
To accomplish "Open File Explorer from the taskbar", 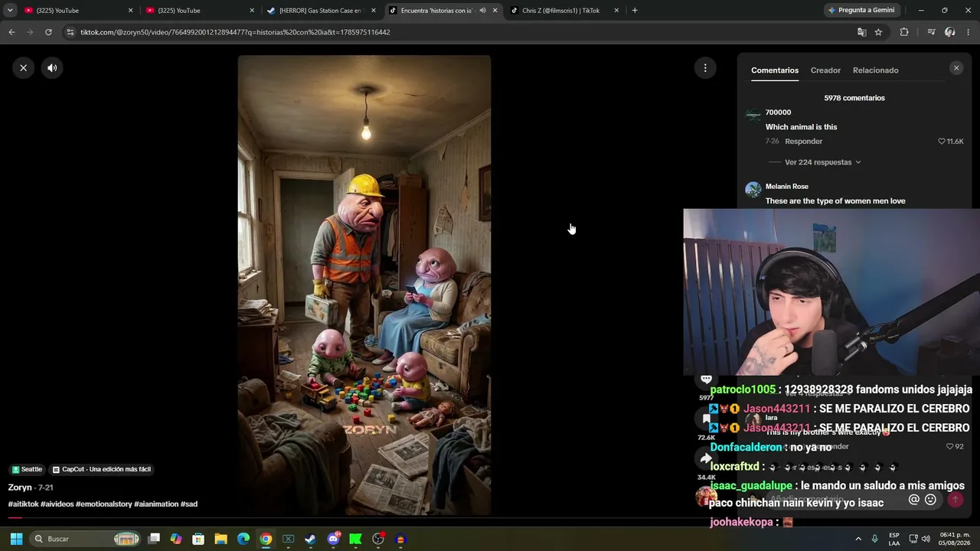I will coord(220,539).
